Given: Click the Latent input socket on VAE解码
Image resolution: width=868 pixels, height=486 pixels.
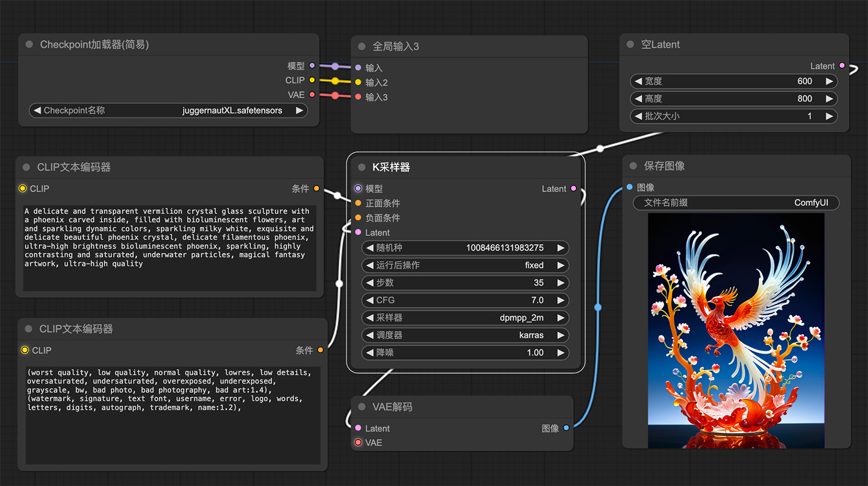Looking at the screenshot, I should [358, 428].
